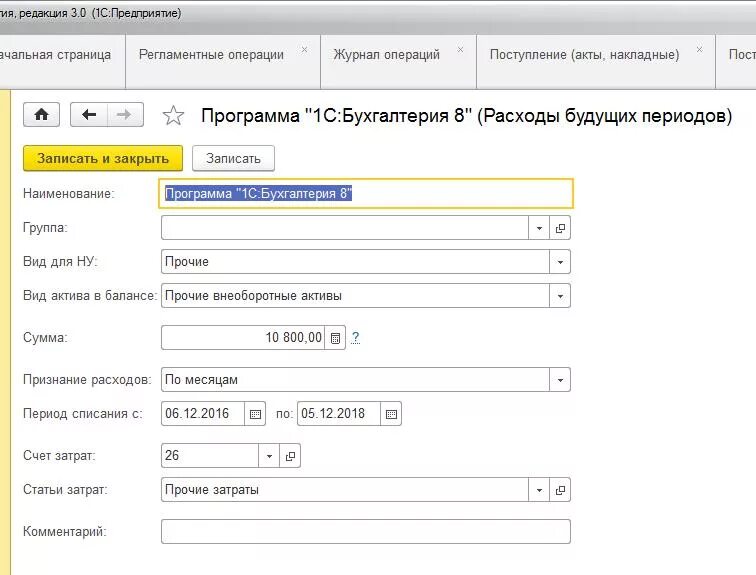Viewport: 756px width, 575px height.
Task: Open calendar for the start date 06.12.2016
Action: coord(255,414)
